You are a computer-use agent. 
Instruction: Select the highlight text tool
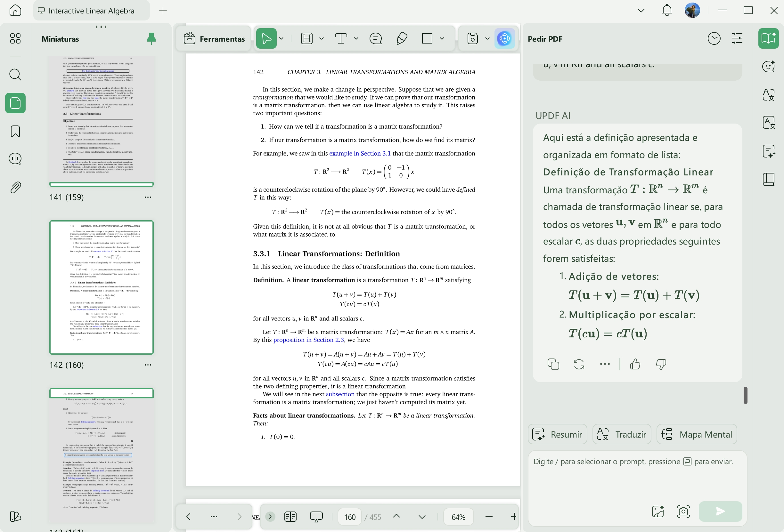point(307,38)
